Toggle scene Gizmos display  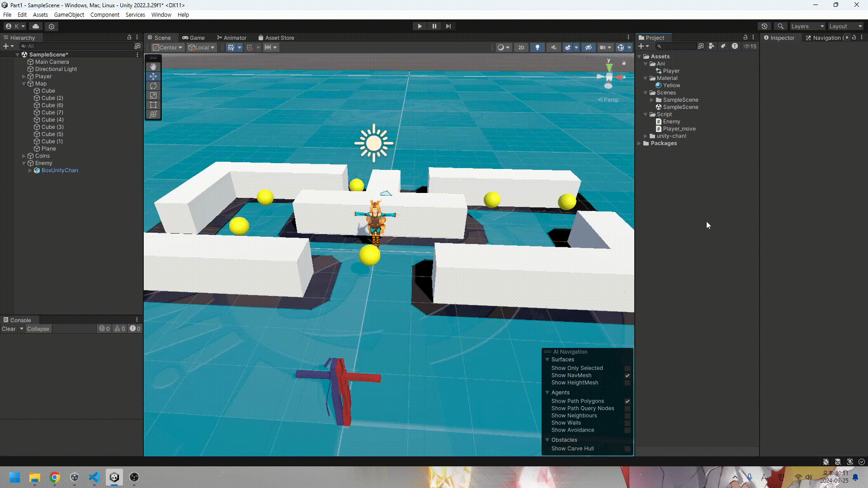pos(621,47)
